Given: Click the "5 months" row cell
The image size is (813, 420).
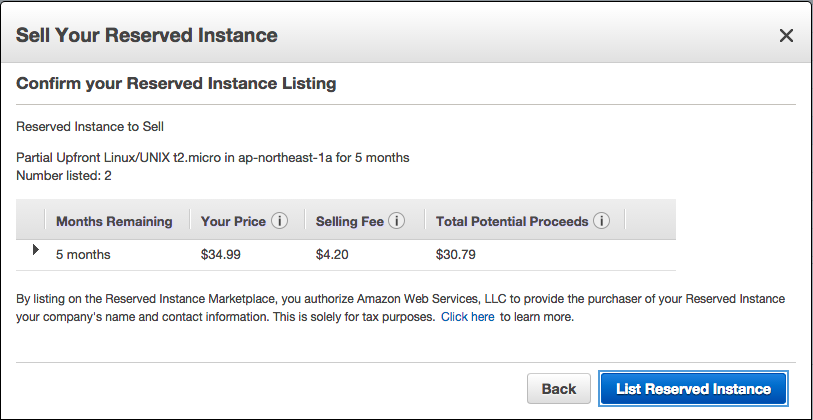Looking at the screenshot, I should coord(83,254).
